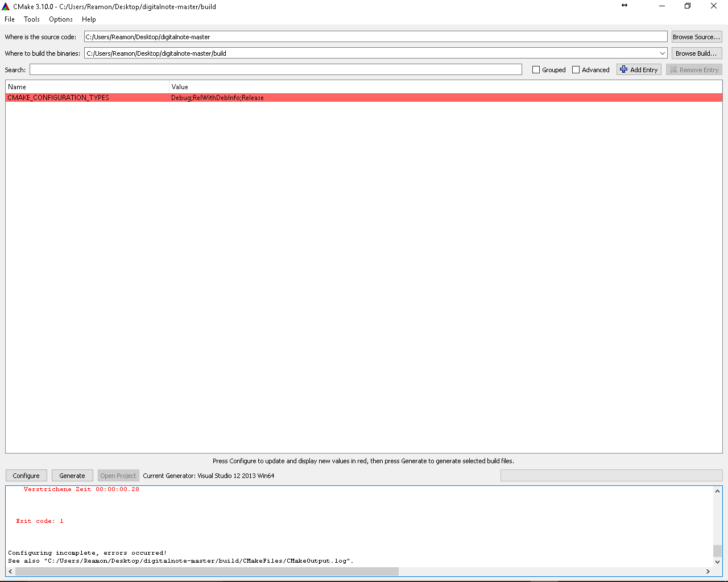This screenshot has width=728, height=582.
Task: Click the output log scroll up arrow
Action: click(x=717, y=491)
